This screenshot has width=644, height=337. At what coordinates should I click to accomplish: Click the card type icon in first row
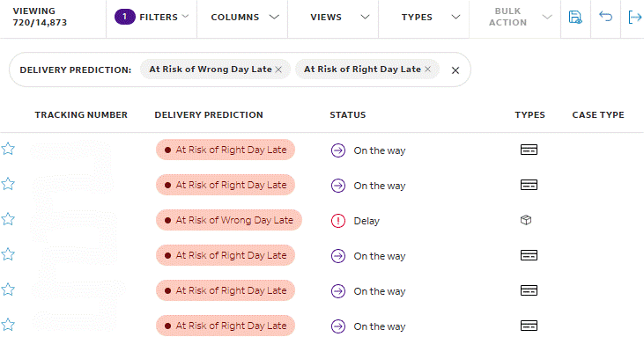point(529,150)
